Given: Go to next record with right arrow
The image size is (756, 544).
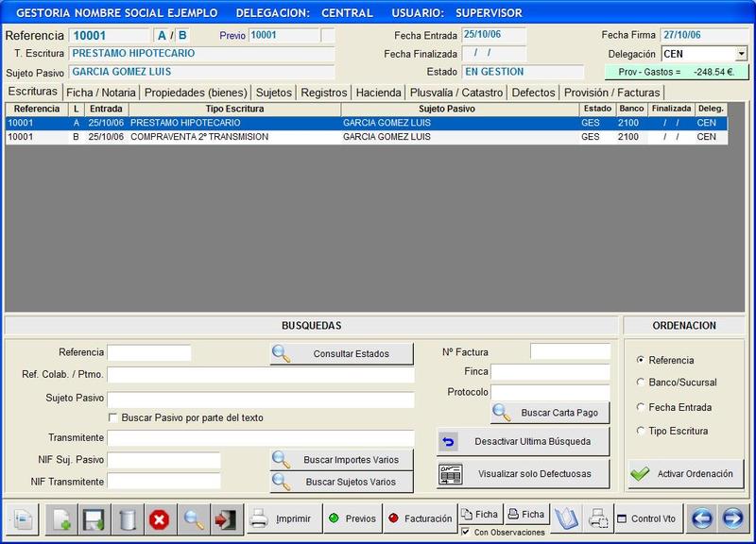Looking at the screenshot, I should click(x=732, y=518).
